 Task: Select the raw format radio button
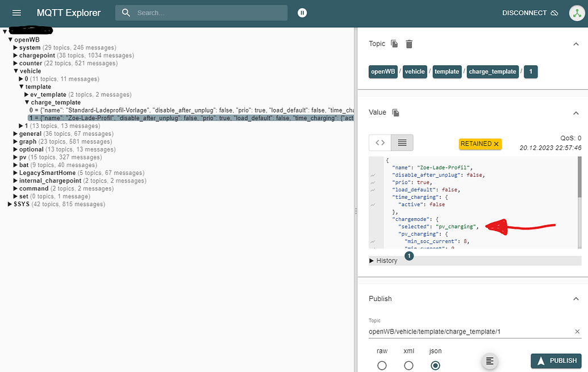click(382, 365)
